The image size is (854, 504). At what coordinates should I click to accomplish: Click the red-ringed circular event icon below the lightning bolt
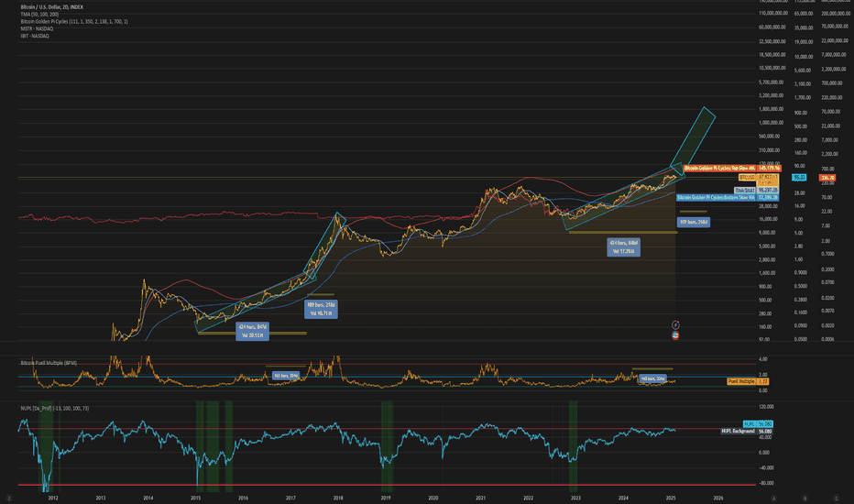[675, 335]
